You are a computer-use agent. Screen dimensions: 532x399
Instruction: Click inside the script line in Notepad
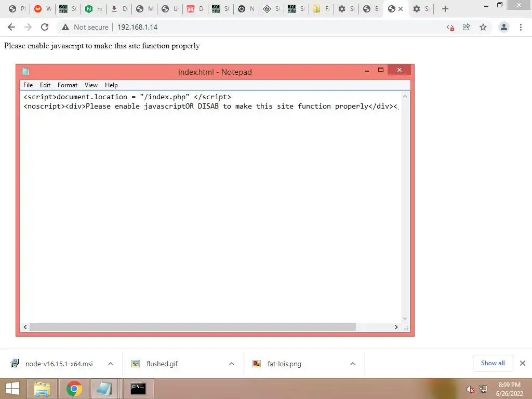127,97
